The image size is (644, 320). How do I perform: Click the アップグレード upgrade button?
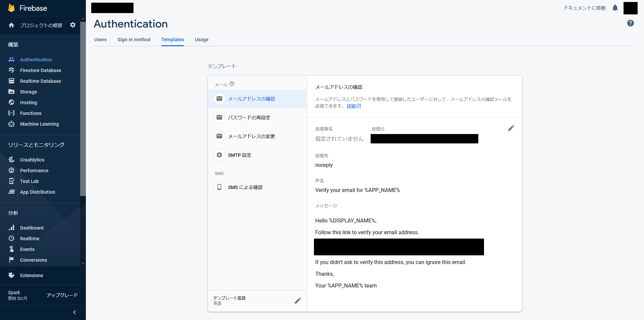pos(62,295)
